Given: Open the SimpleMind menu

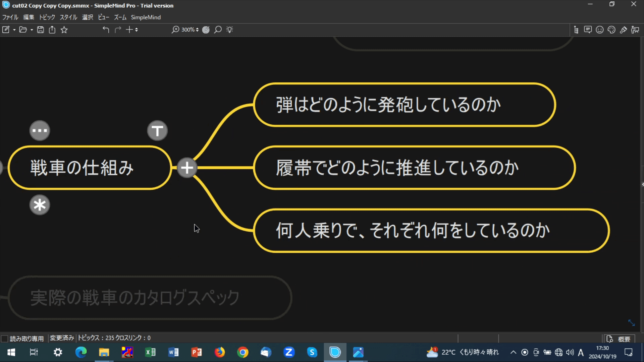Looking at the screenshot, I should [146, 17].
